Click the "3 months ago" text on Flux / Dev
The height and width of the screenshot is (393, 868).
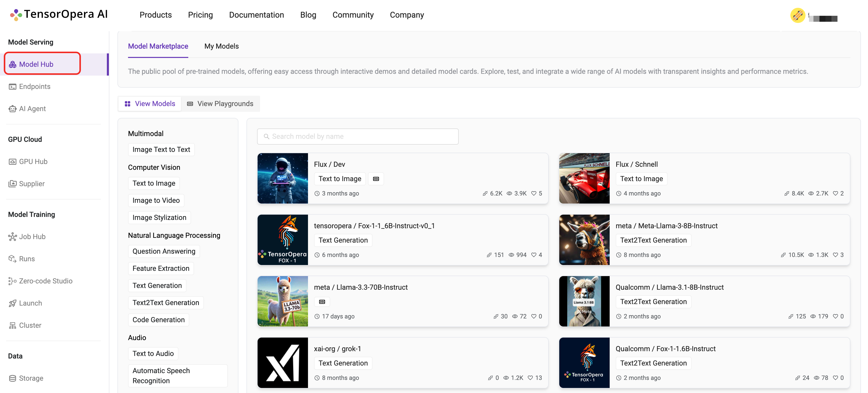340,193
